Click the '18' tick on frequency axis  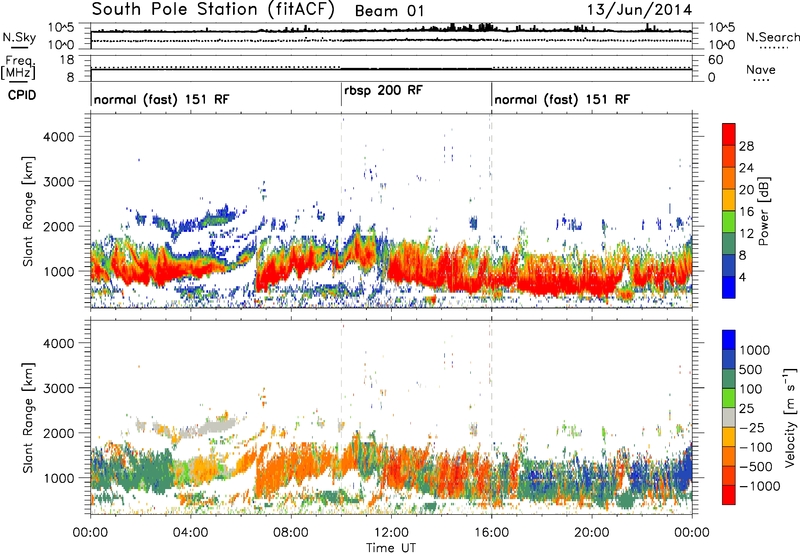pyautogui.click(x=67, y=60)
